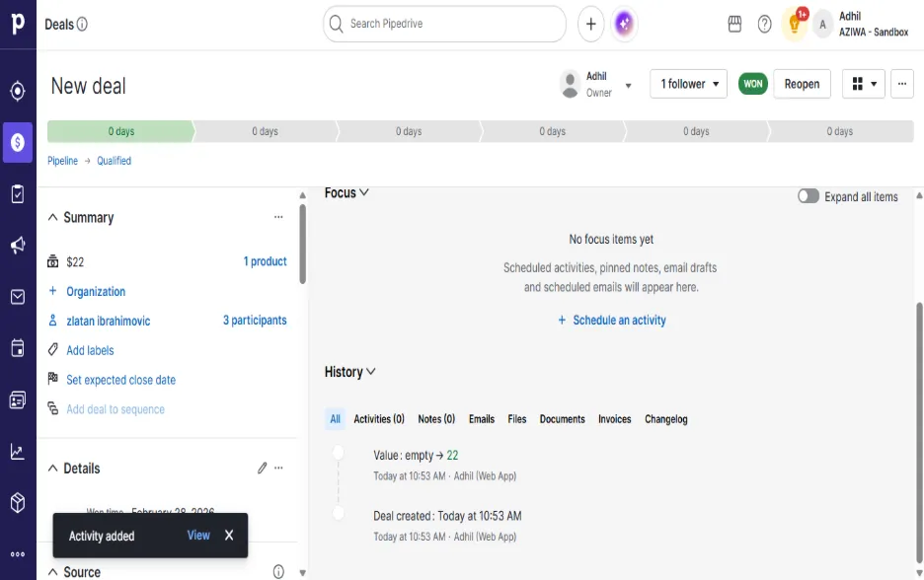Open the Deals dollar icon in sidebar

click(x=18, y=142)
